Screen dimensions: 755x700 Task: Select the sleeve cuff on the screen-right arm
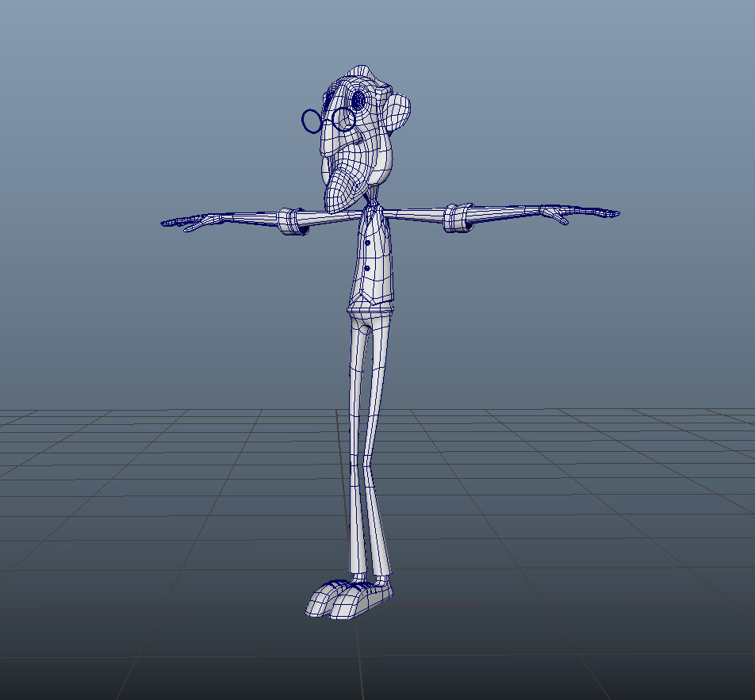[458, 218]
